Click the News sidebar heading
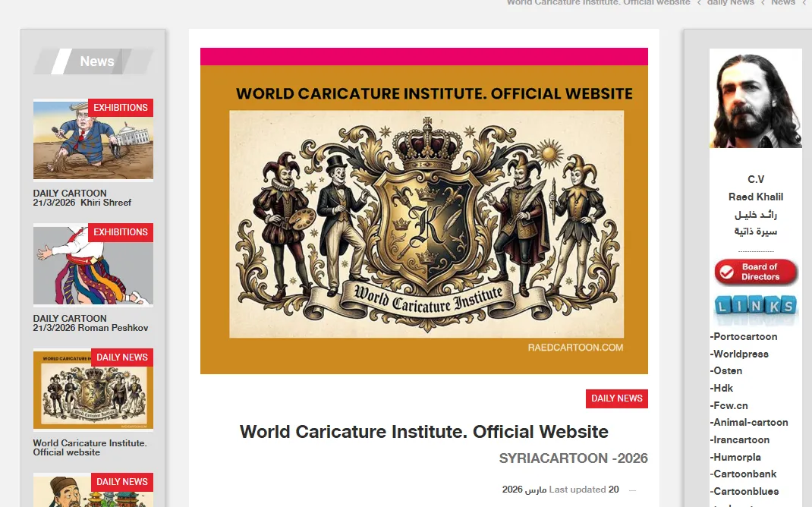This screenshot has height=507, width=812. click(x=96, y=61)
